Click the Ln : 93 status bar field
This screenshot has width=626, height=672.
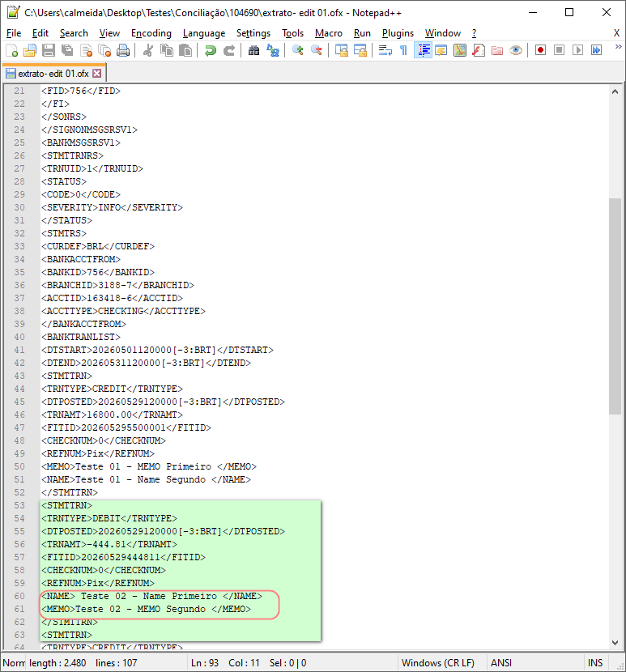click(x=205, y=663)
